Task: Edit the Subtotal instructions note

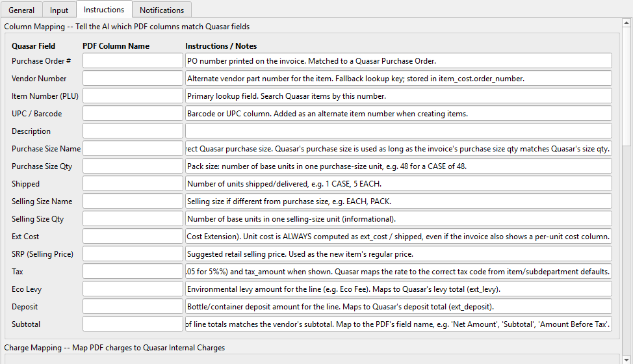Action: click(398, 324)
